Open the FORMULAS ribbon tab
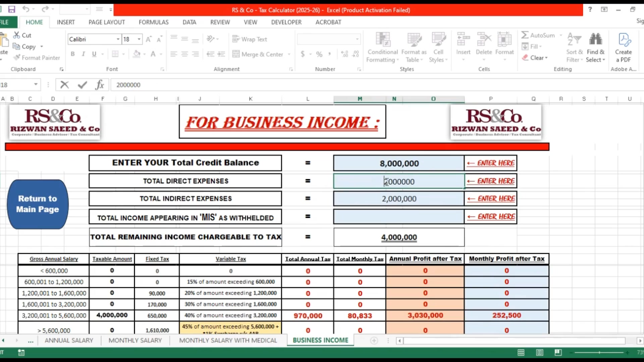This screenshot has height=362, width=644. 154,22
